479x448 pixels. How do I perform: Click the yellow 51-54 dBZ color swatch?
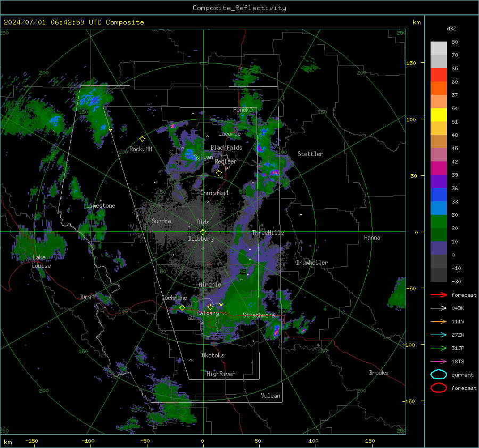click(439, 115)
